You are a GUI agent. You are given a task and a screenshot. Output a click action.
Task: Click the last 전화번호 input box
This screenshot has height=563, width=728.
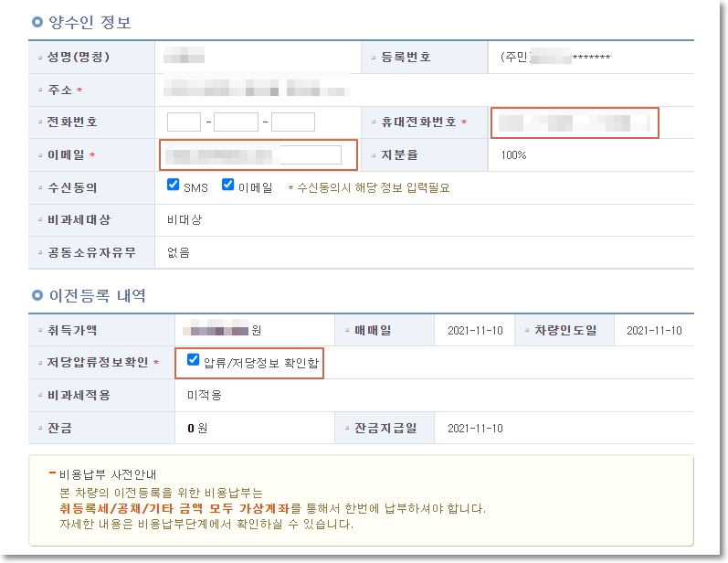(x=293, y=122)
